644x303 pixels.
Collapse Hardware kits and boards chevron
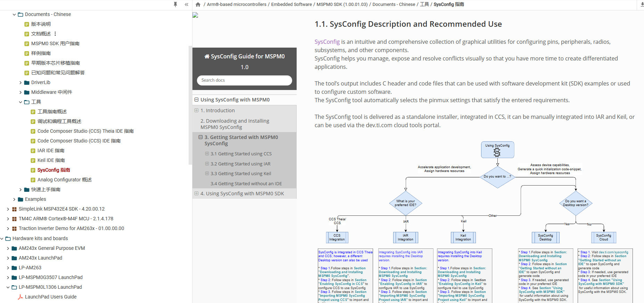tap(2, 239)
